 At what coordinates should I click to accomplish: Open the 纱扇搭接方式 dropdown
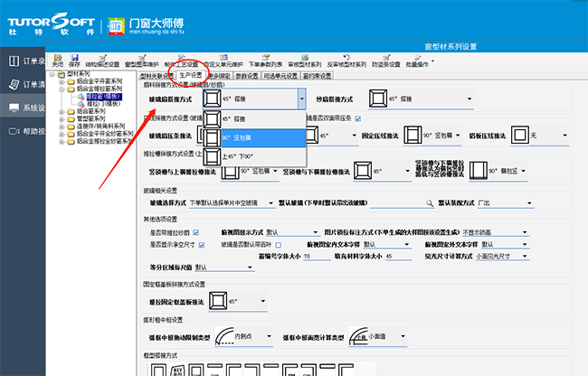tap(469, 99)
